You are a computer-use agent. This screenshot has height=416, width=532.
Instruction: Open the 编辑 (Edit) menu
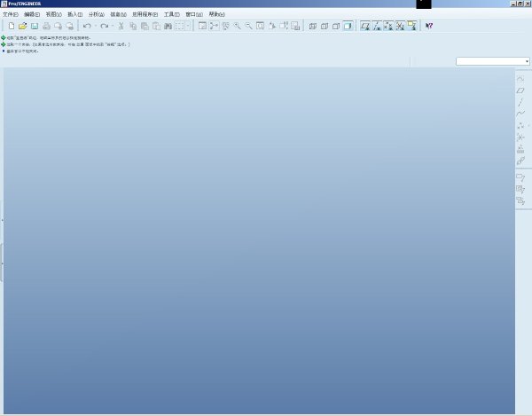tap(32, 14)
